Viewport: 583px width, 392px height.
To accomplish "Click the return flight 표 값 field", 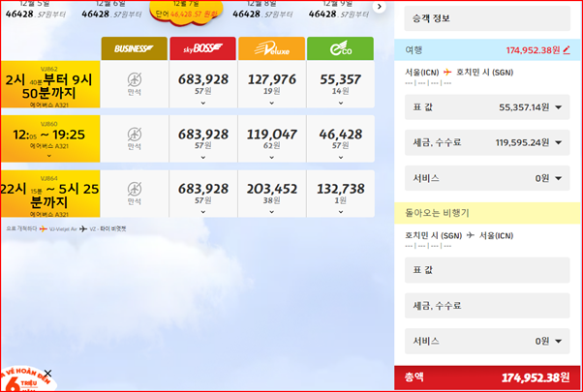I will coord(487,270).
